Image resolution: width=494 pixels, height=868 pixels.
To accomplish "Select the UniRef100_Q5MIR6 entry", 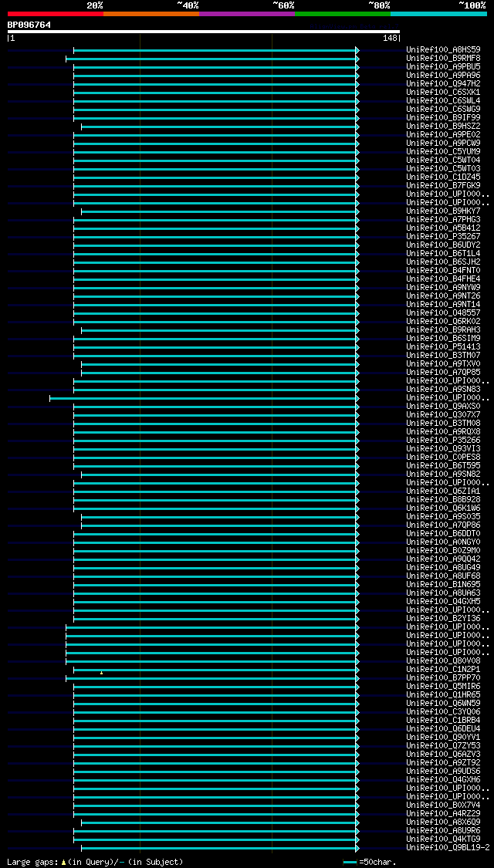I will tap(443, 687).
